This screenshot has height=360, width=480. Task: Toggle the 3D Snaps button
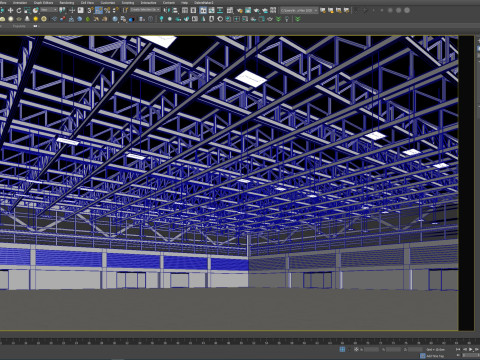[90, 10]
